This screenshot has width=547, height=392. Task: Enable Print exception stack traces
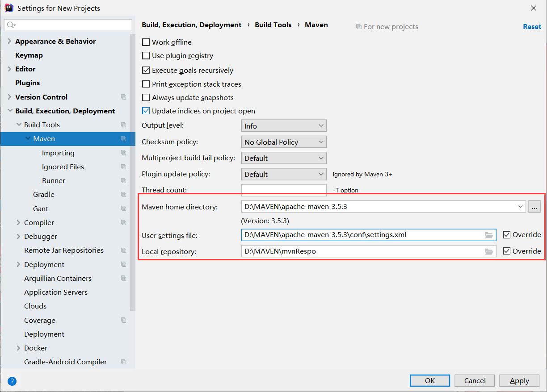coord(146,84)
